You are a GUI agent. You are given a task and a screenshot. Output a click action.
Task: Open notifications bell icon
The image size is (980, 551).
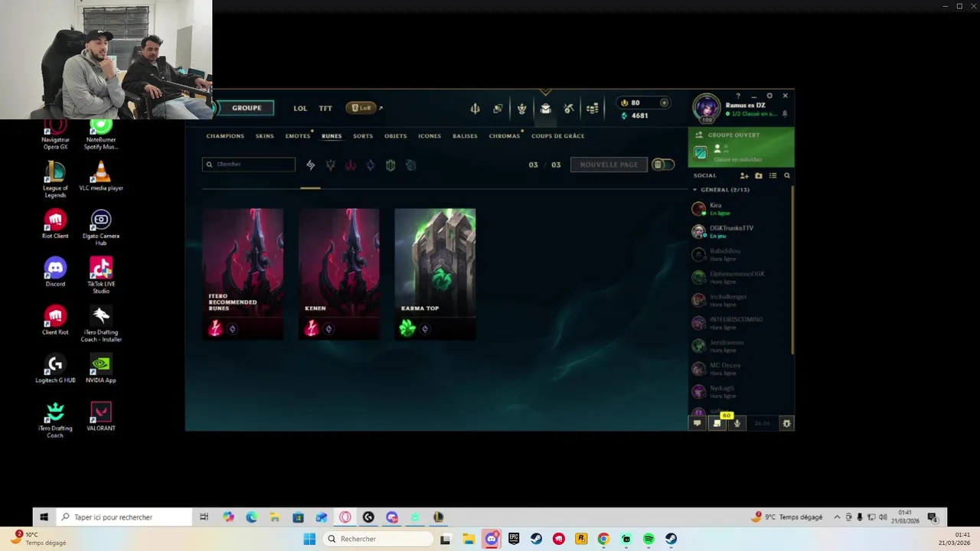[785, 114]
